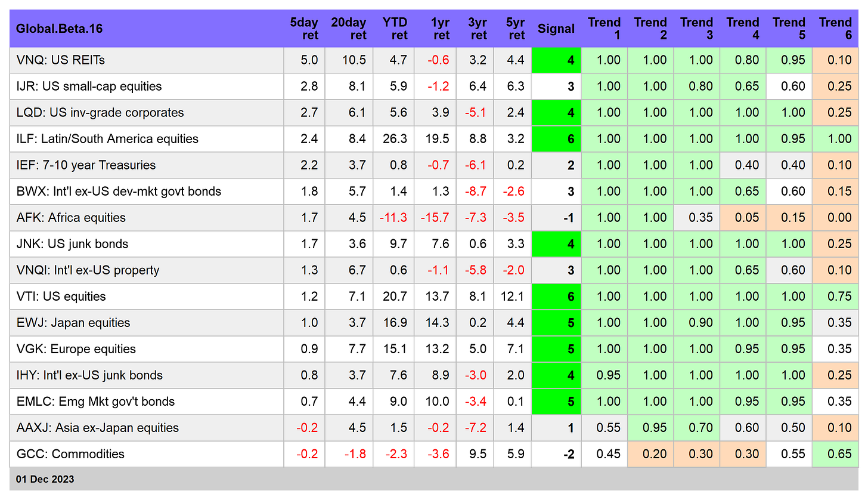The height and width of the screenshot is (500, 868).
Task: Click the Trend 5 column header
Action: [789, 29]
